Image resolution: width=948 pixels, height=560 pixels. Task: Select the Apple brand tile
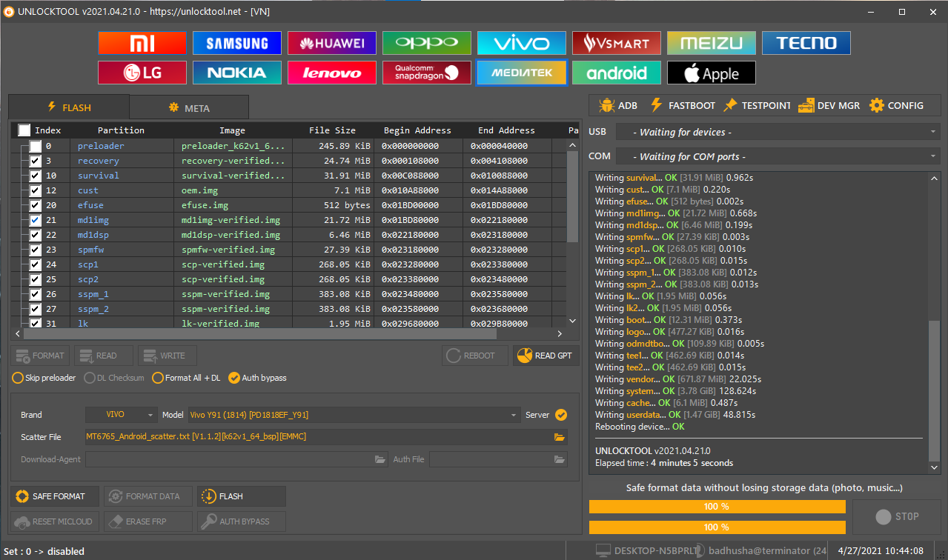coord(712,73)
